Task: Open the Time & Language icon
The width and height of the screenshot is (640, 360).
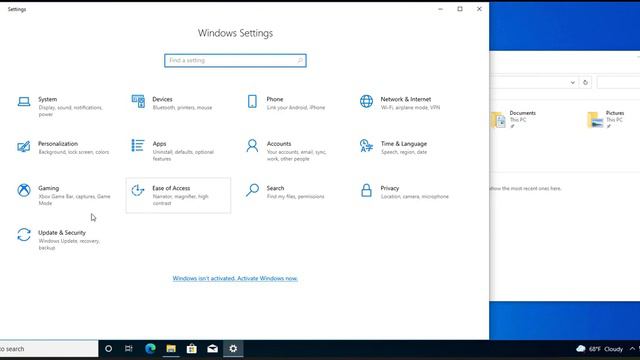Action: point(366,146)
